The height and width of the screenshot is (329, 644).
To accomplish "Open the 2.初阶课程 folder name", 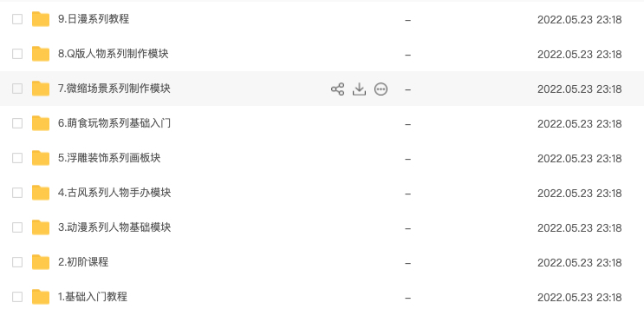I will (83, 262).
